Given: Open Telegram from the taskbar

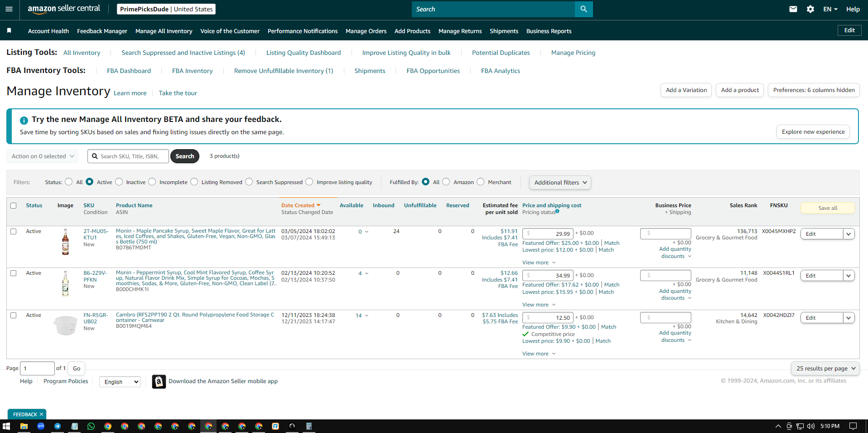Looking at the screenshot, I should point(58,426).
